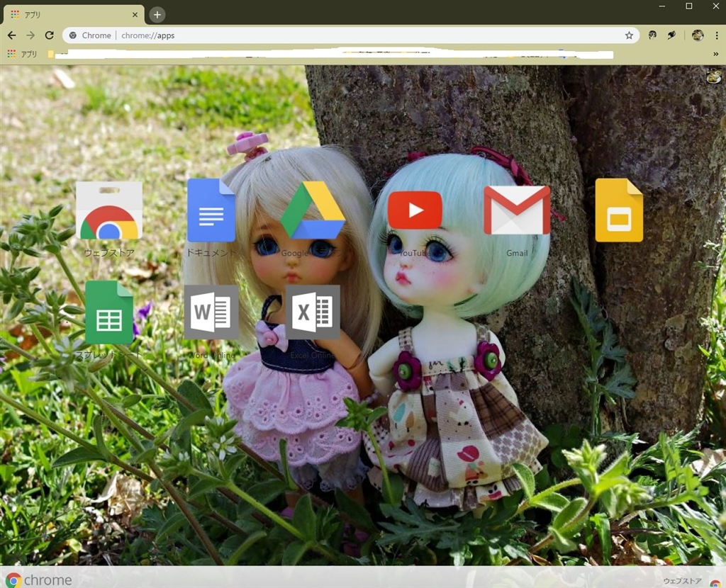Go back with the back arrow

(x=11, y=35)
